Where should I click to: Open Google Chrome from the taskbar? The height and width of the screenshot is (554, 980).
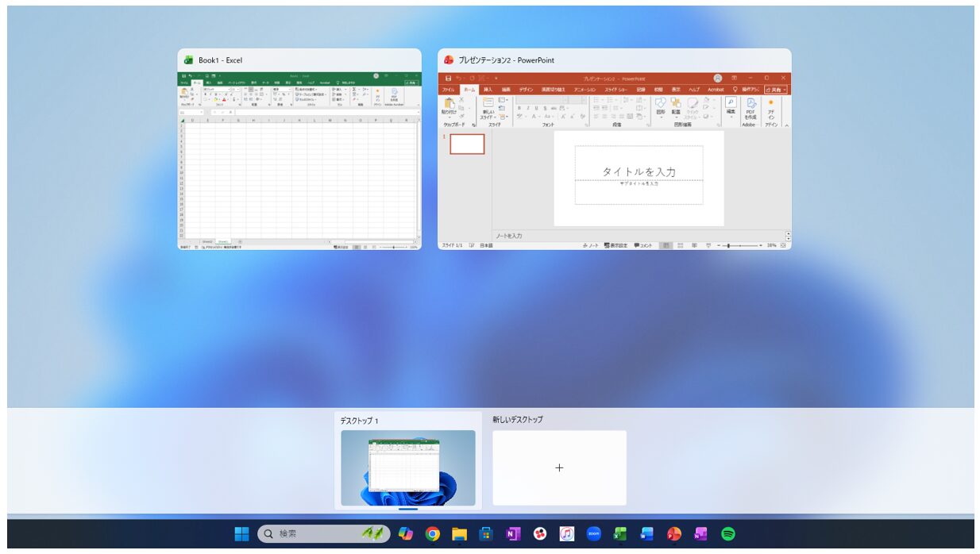pos(432,534)
